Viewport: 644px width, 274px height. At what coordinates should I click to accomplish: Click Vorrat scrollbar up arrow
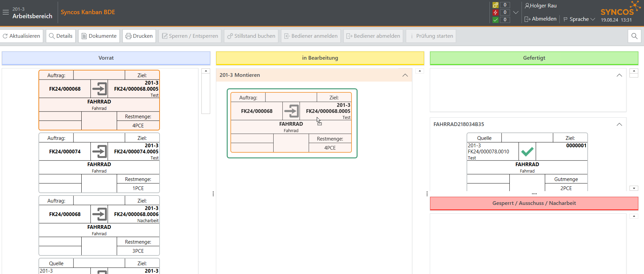coord(206,71)
